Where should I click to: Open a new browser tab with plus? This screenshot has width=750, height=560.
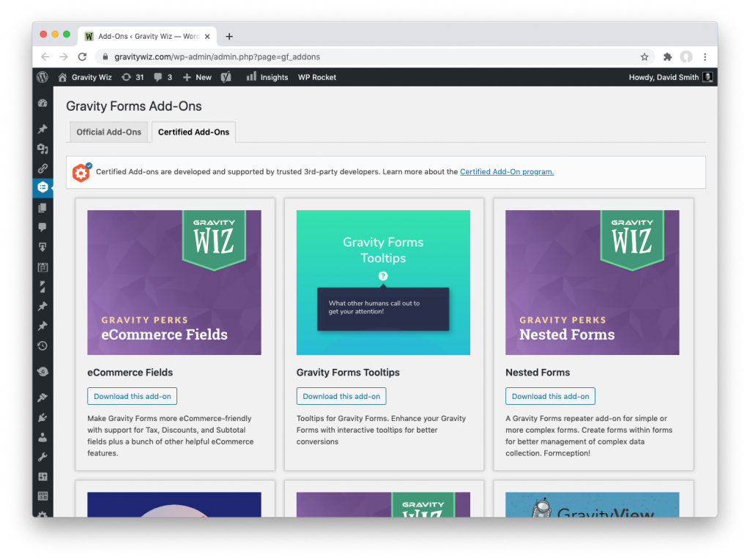pyautogui.click(x=229, y=37)
